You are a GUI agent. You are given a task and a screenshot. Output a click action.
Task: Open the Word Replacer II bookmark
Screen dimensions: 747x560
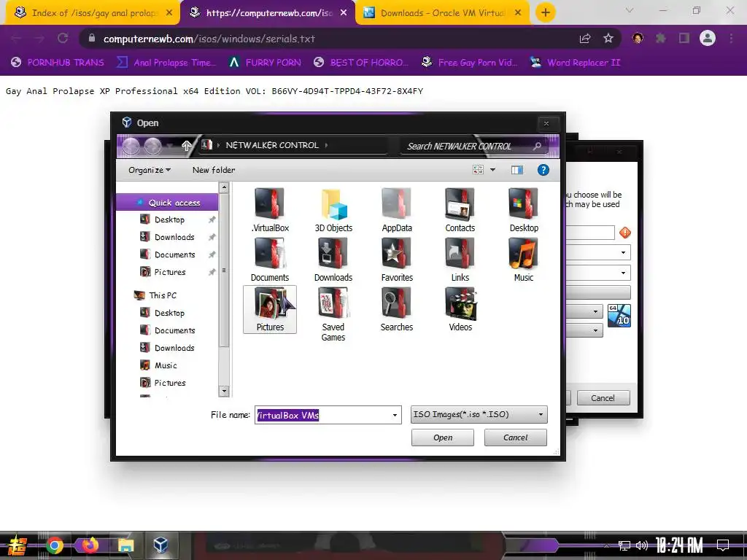coord(575,63)
